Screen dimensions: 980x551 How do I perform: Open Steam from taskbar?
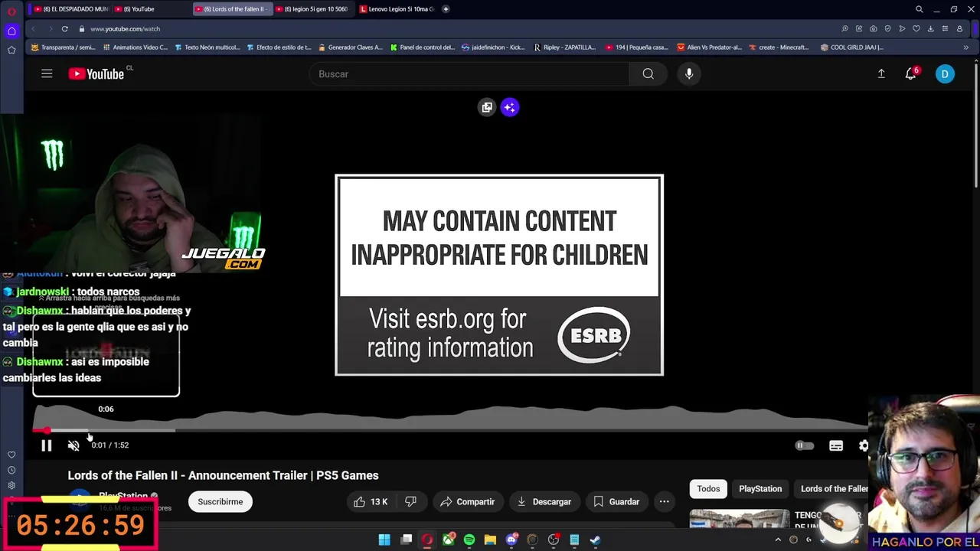(595, 540)
